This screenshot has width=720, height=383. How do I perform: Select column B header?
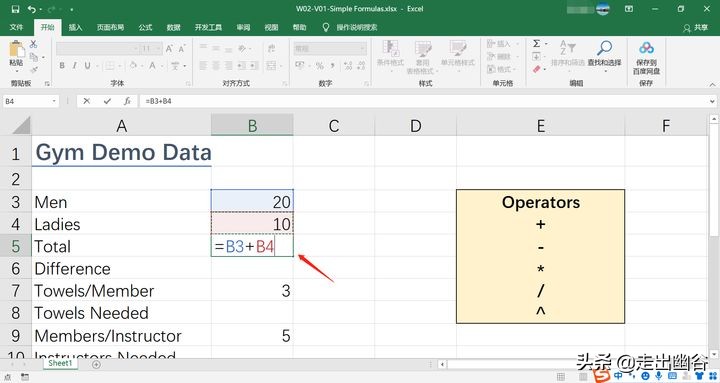point(252,125)
